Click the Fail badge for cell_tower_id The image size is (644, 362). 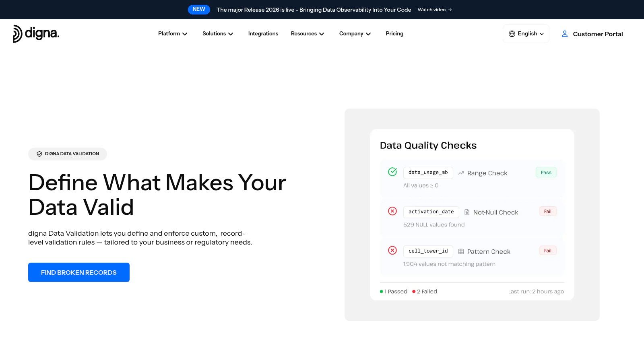click(548, 251)
